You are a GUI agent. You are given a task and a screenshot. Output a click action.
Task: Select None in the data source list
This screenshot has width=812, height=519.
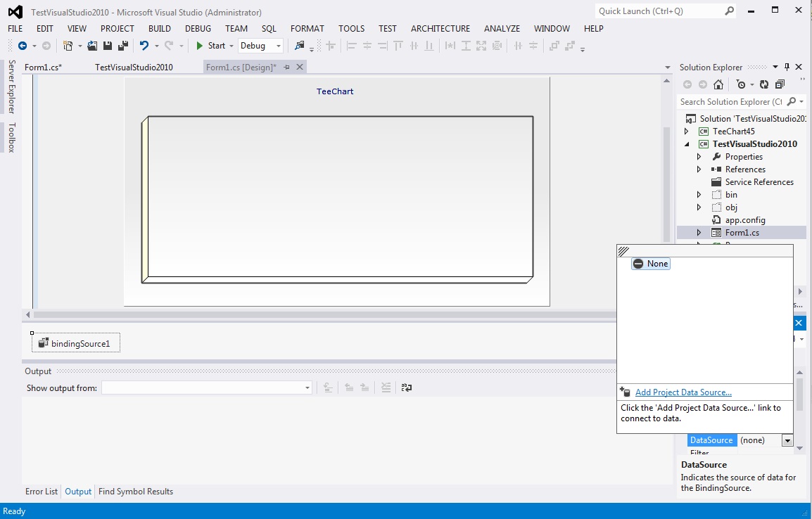point(651,264)
